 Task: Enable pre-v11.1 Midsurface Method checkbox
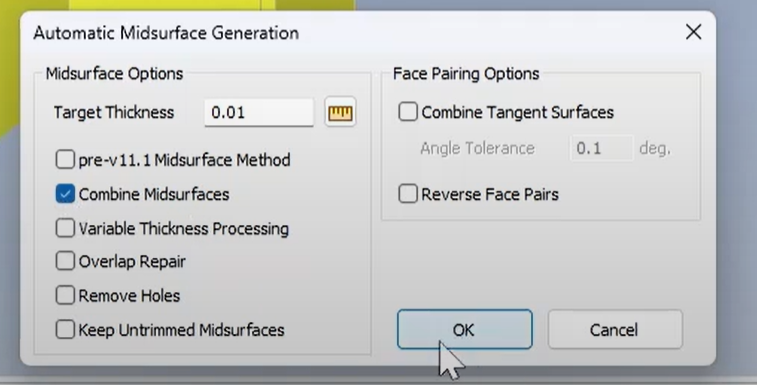click(65, 159)
